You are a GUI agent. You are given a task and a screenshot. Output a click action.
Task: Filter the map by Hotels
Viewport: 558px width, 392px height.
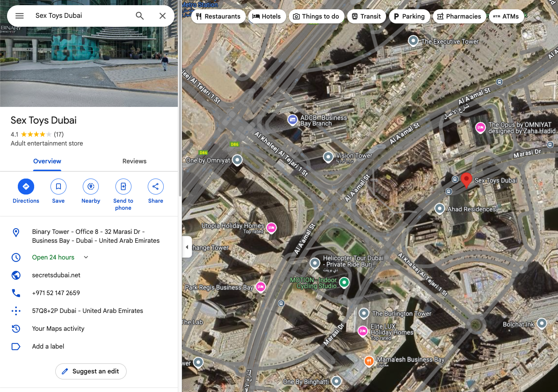[x=267, y=16]
